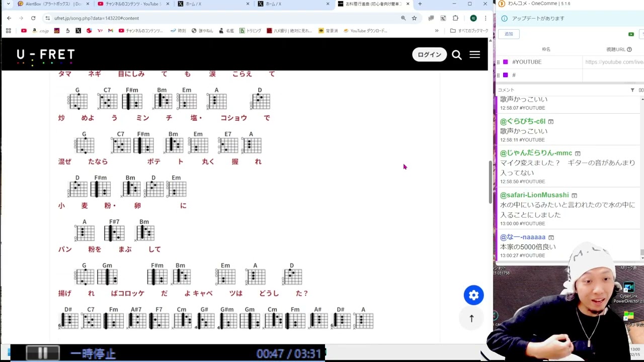
Task: Open the X bookmark icon in bookmarks bar
Action: 78,31
